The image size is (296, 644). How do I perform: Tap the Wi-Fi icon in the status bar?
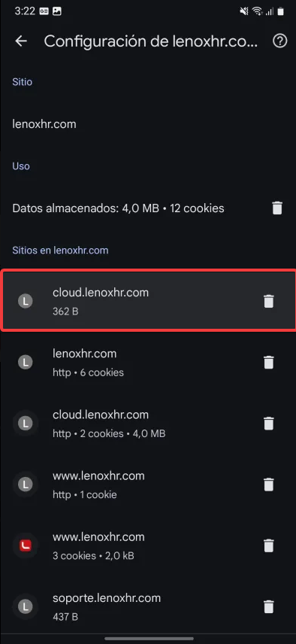point(258,11)
